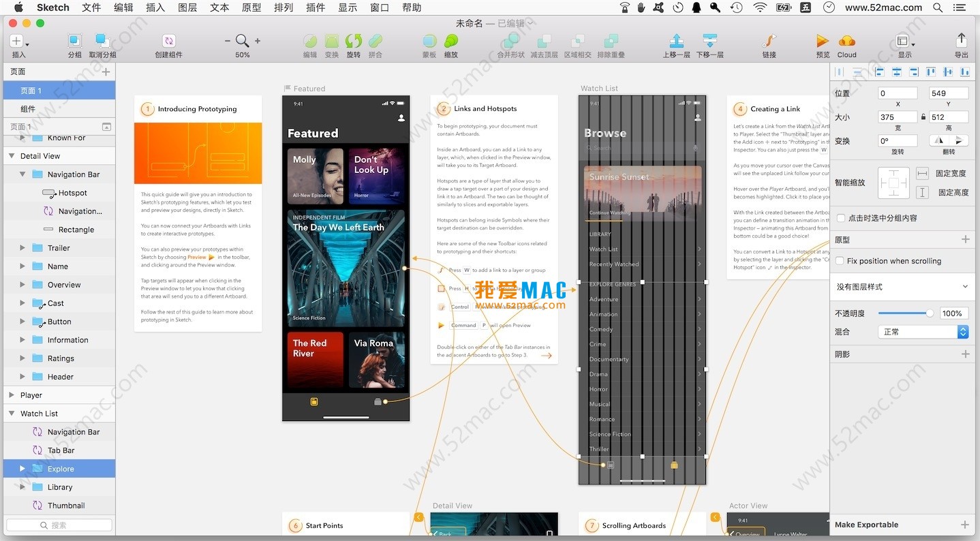Expand the Explore layer group
980x541 pixels.
22,469
